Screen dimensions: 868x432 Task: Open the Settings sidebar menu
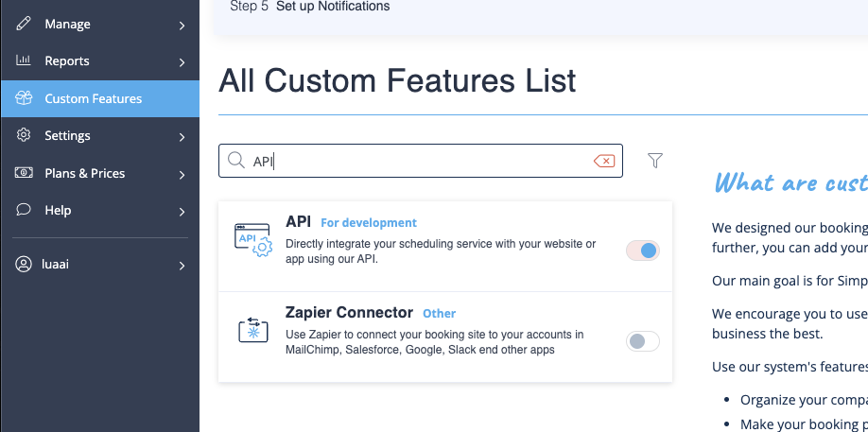[100, 135]
